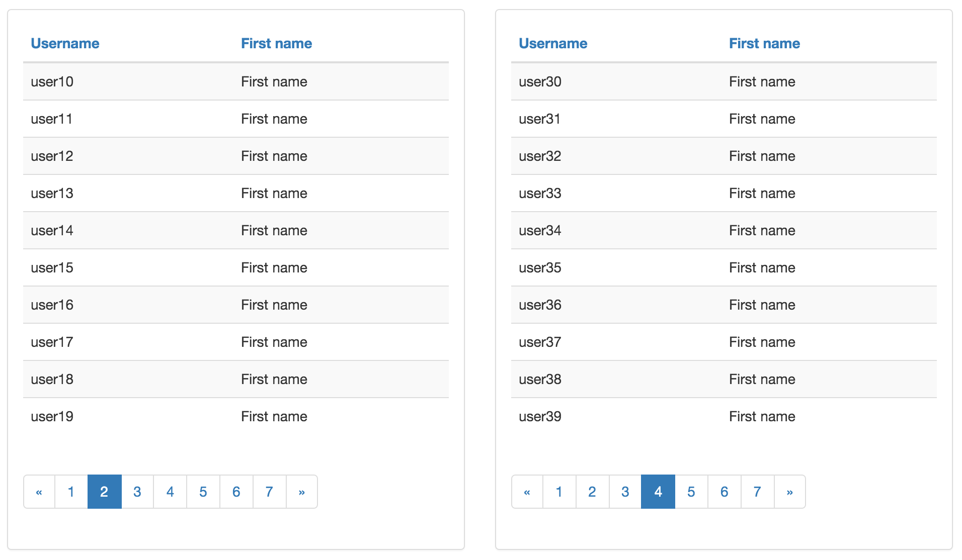Screen dimensions: 962x560
Task: Go to next page in right table pagination
Action: (790, 492)
